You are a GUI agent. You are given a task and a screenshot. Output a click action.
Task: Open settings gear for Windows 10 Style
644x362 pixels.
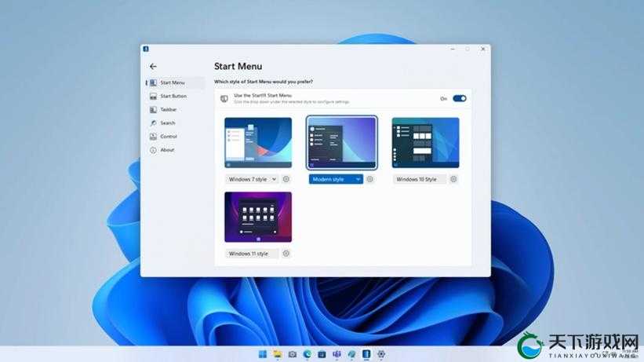tap(453, 179)
